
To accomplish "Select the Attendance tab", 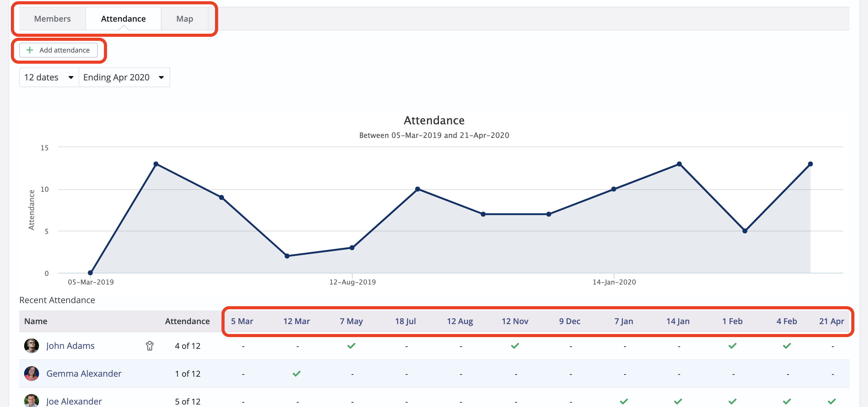I will click(x=123, y=19).
